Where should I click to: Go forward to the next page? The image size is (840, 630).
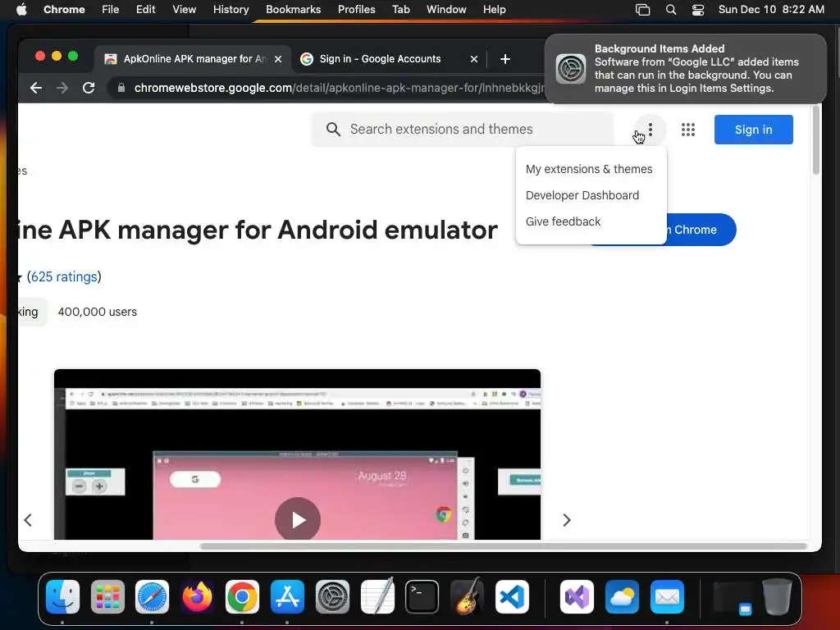click(62, 88)
